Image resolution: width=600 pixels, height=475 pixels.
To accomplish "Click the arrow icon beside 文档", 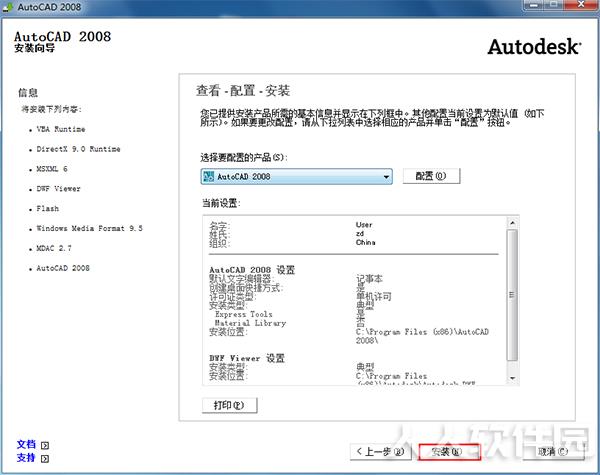I will tap(45, 445).
